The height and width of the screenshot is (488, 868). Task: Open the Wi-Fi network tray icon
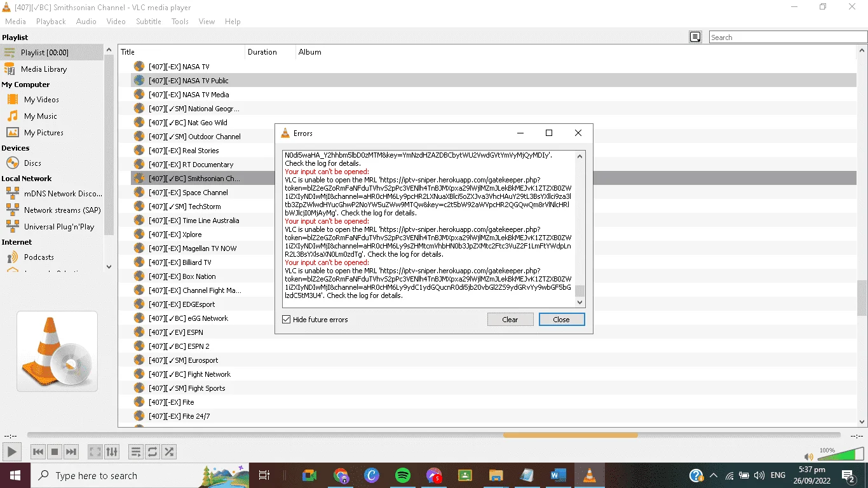(x=729, y=475)
